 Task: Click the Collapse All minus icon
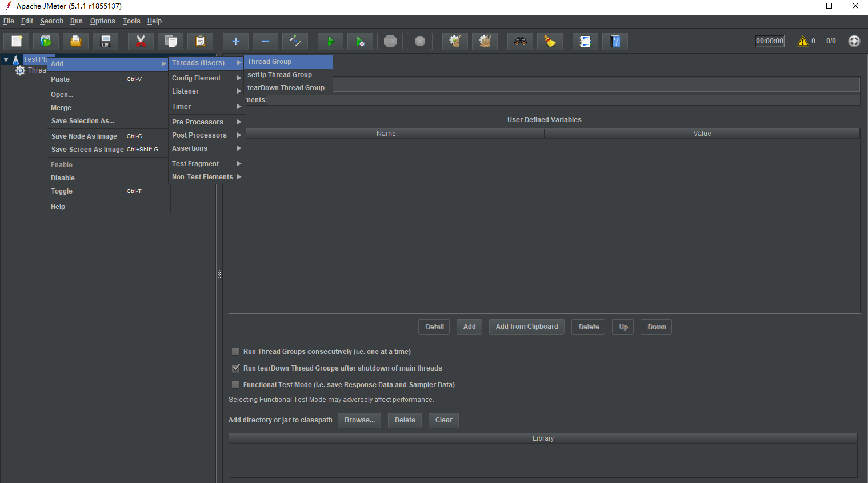(x=265, y=41)
